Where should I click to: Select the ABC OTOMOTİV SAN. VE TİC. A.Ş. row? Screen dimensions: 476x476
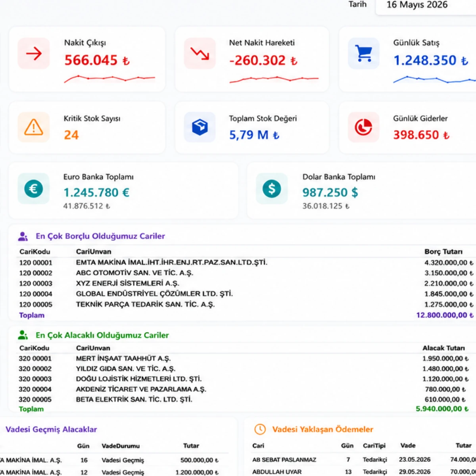point(246,273)
